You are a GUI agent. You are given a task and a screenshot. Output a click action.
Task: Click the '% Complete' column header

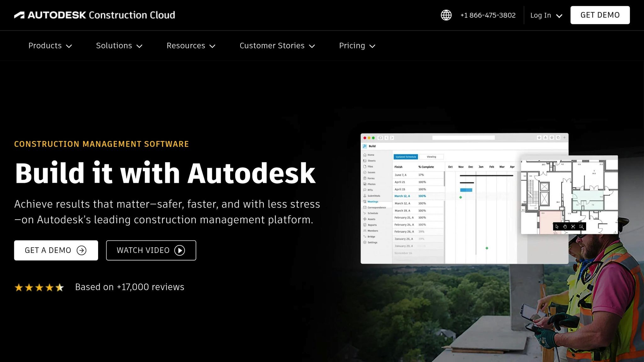pyautogui.click(x=426, y=167)
